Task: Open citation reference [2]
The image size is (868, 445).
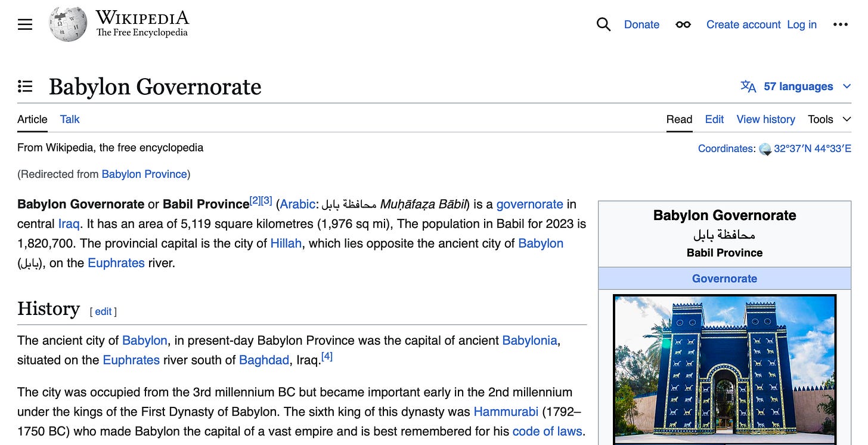Action: (255, 200)
